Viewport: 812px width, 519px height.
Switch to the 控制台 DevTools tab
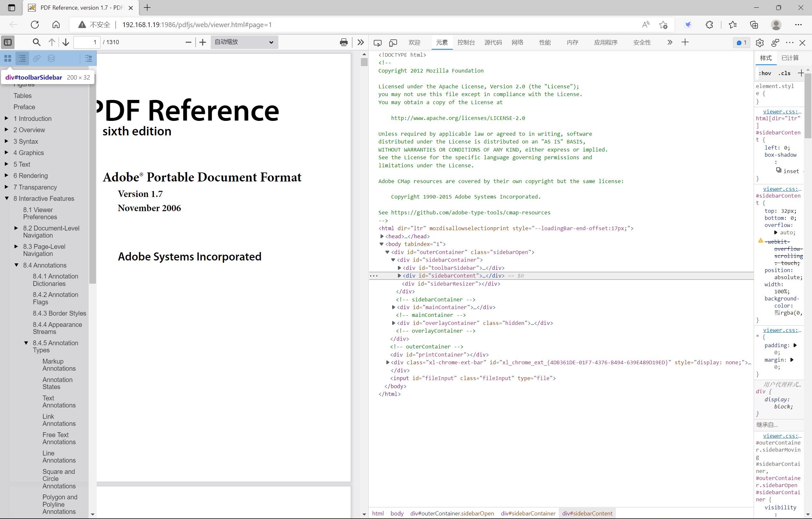[466, 43]
